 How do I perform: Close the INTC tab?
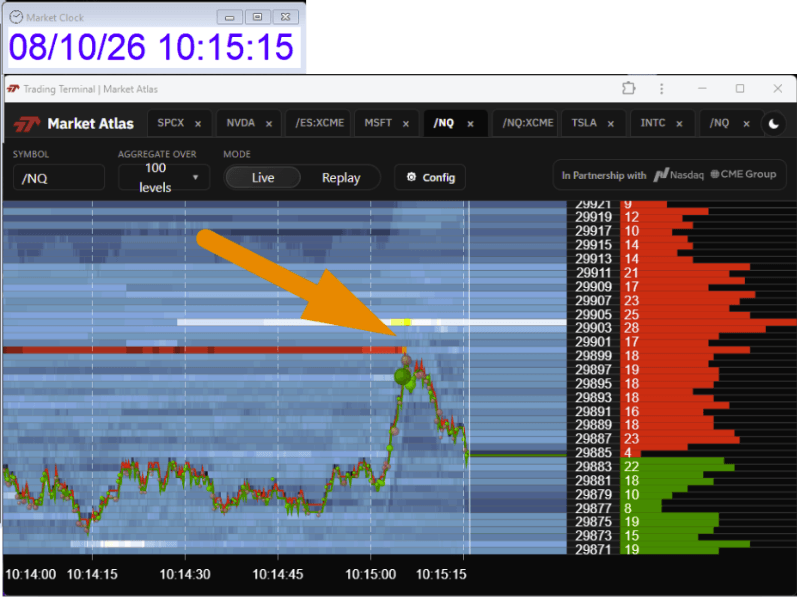[679, 123]
